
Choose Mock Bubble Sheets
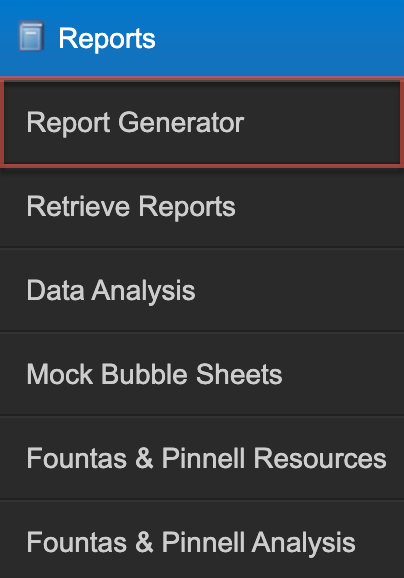202,374
